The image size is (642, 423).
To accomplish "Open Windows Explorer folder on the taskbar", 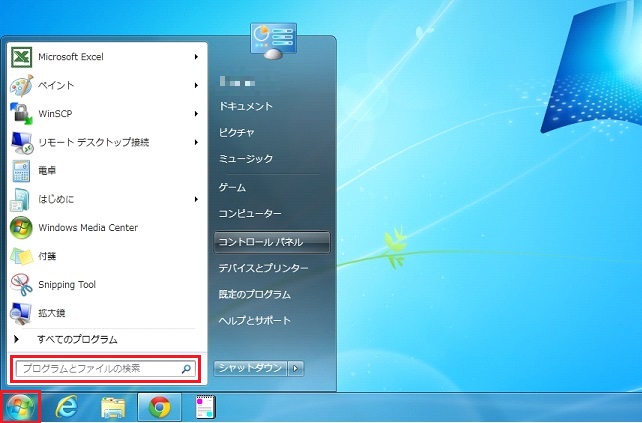I will click(113, 407).
